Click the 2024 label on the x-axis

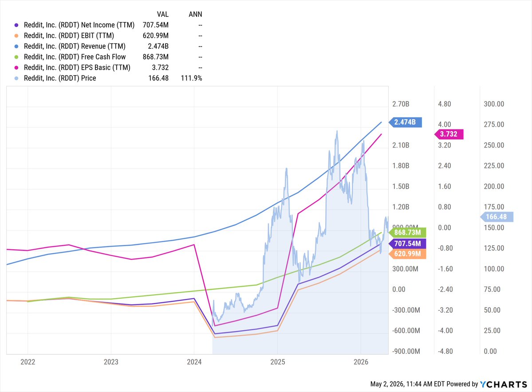(194, 362)
